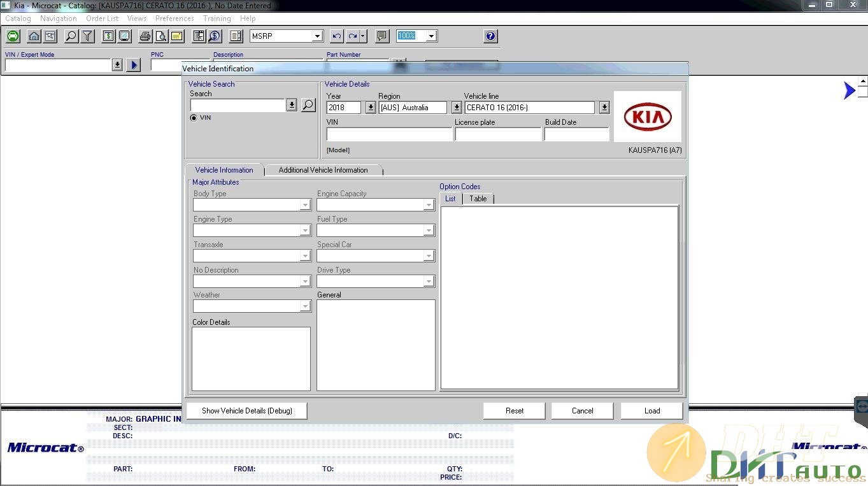Expand the redo history dropdown arrow
The image size is (868, 486).
pos(363,36)
